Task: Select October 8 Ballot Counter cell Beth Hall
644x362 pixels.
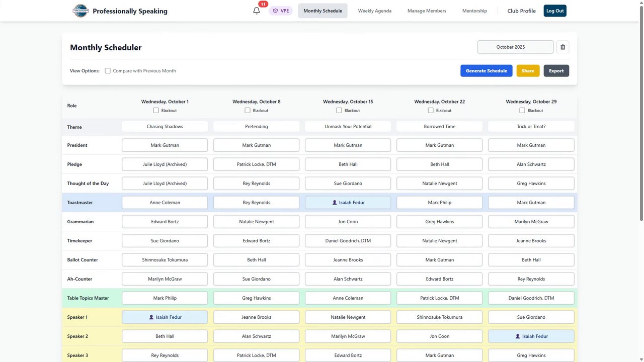Action: tap(257, 260)
